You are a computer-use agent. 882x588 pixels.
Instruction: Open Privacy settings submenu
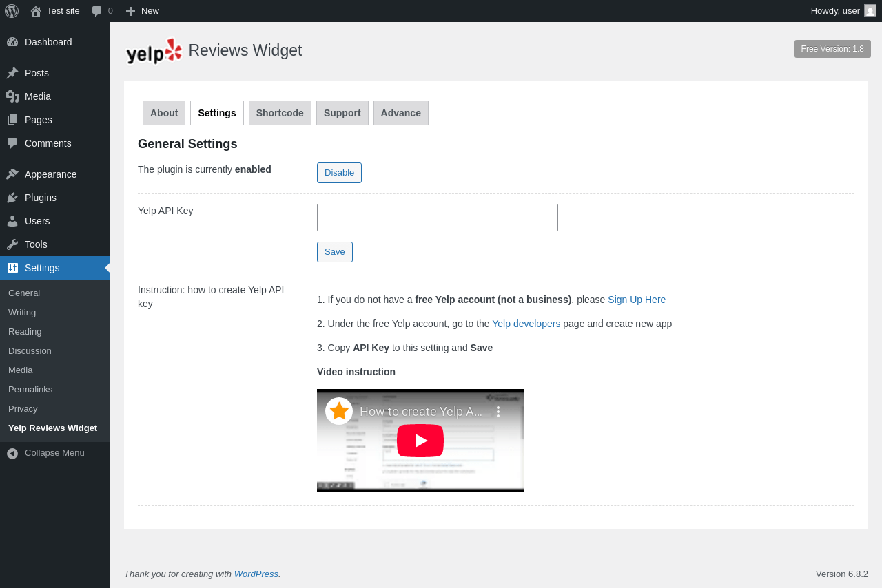(x=23, y=408)
